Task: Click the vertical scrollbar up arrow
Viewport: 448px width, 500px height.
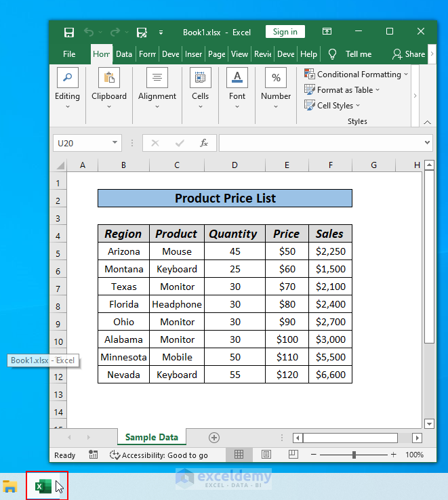Action: [x=430, y=165]
